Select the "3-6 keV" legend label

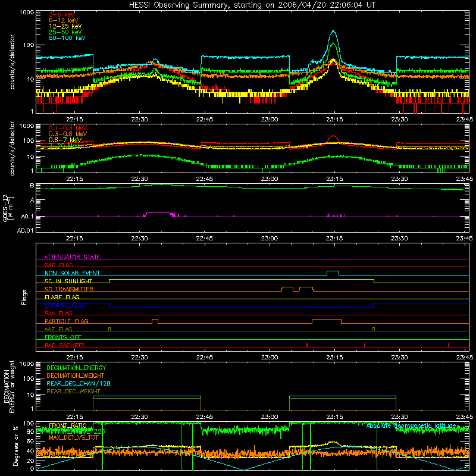(x=61, y=14)
